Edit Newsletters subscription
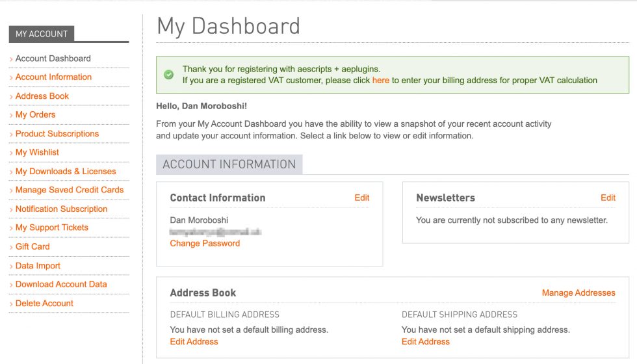The image size is (637, 364). point(608,198)
